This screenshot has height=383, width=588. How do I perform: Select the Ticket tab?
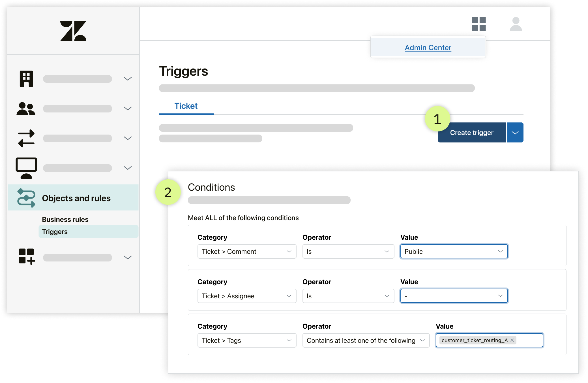[186, 105]
